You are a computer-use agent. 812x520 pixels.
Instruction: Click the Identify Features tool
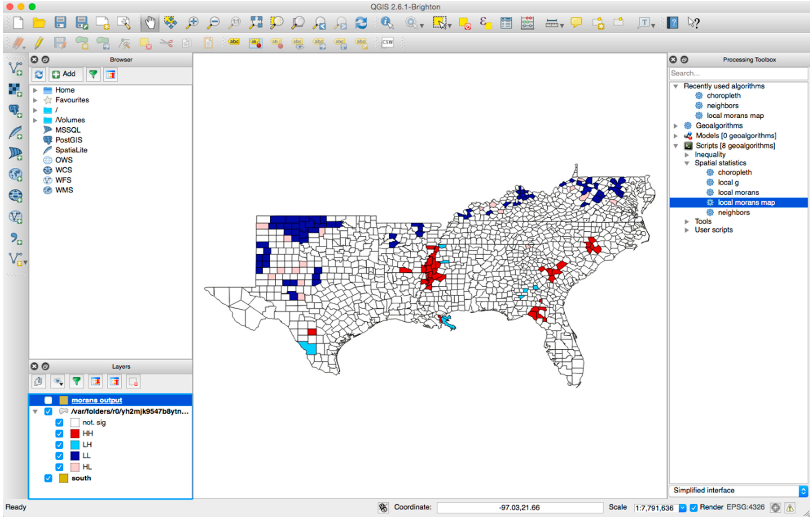coord(387,23)
